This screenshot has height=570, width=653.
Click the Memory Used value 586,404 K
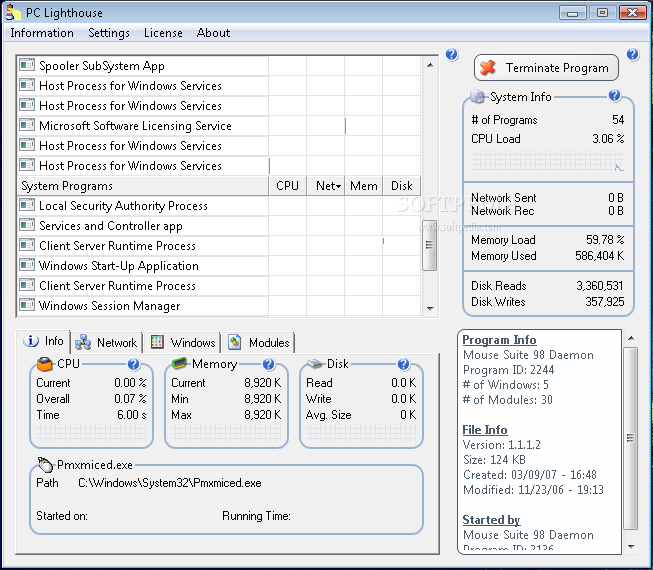tap(599, 256)
